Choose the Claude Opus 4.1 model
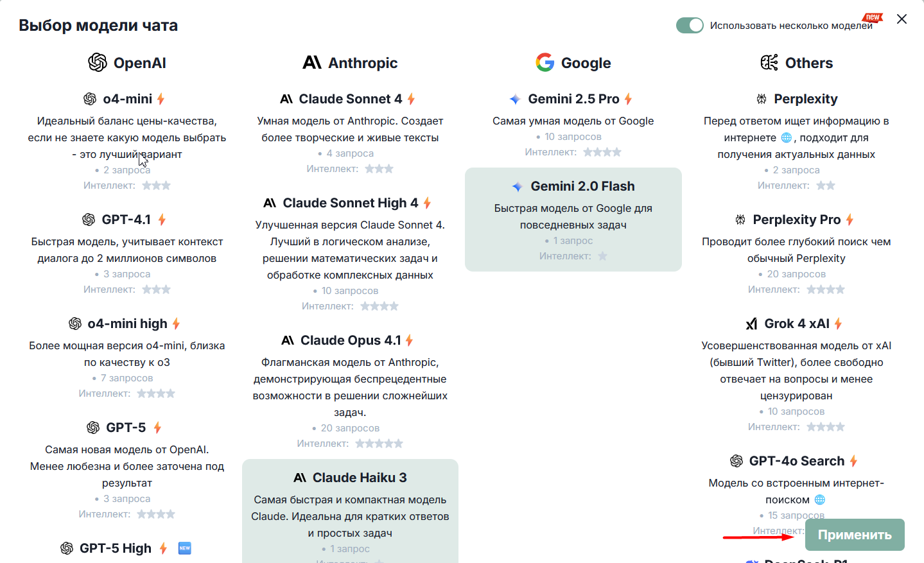 [350, 391]
